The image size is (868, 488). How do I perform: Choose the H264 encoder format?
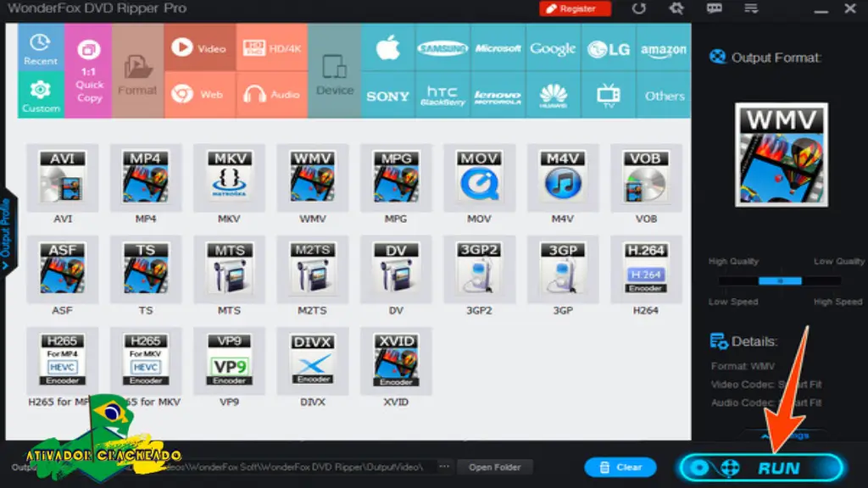click(646, 269)
